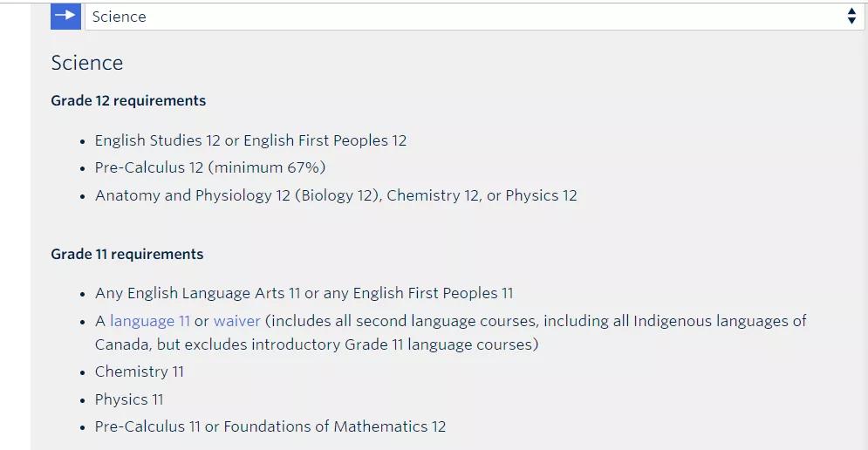This screenshot has height=450, width=868.
Task: Click "Physics 12" in the Grade 12 list
Action: pos(541,195)
